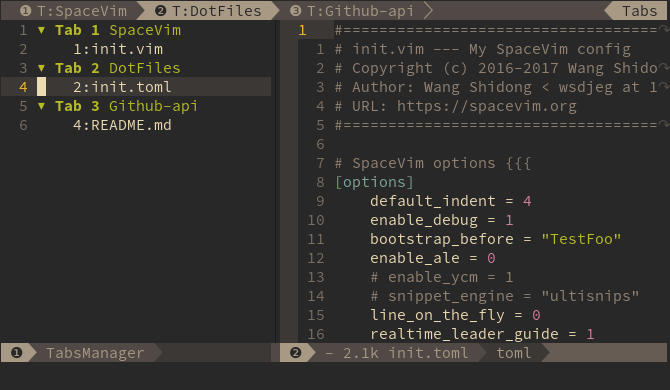The image size is (670, 390).
Task: Click window number 2 icon in statusline
Action: coord(295,353)
